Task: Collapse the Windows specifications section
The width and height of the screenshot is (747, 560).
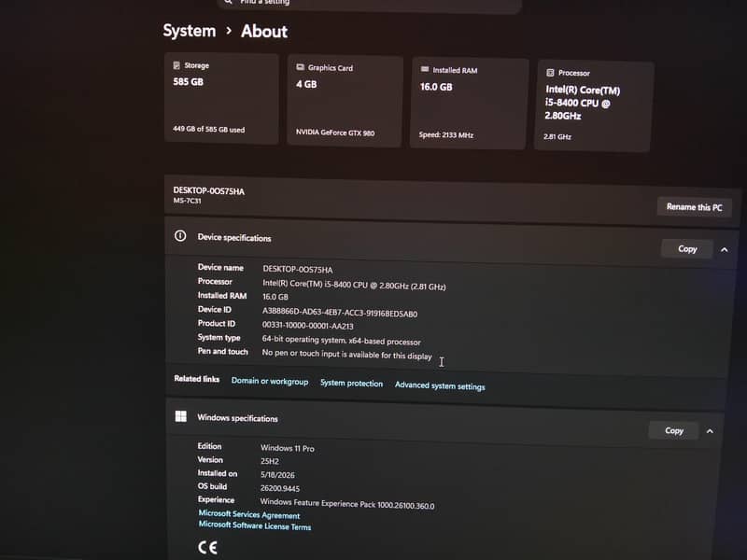Action: (x=710, y=431)
